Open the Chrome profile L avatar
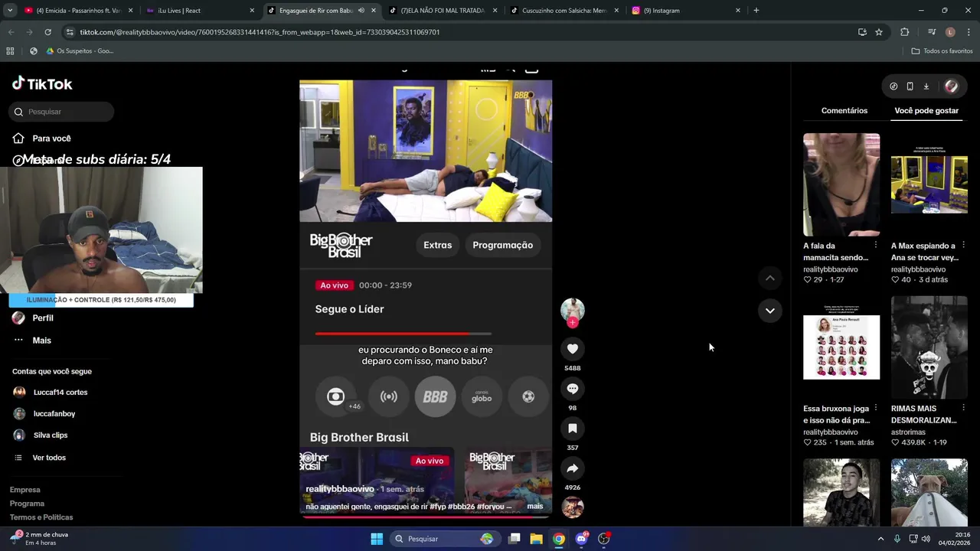This screenshot has width=980, height=551. coord(950,32)
